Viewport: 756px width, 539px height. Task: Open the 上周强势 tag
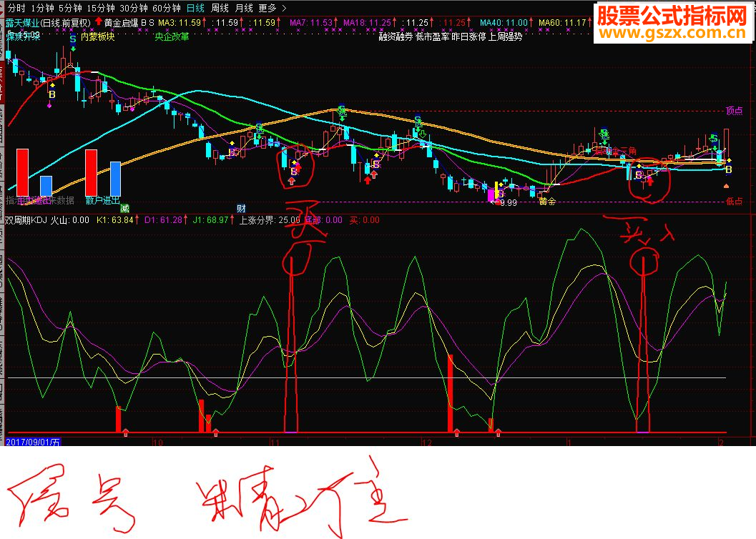505,36
